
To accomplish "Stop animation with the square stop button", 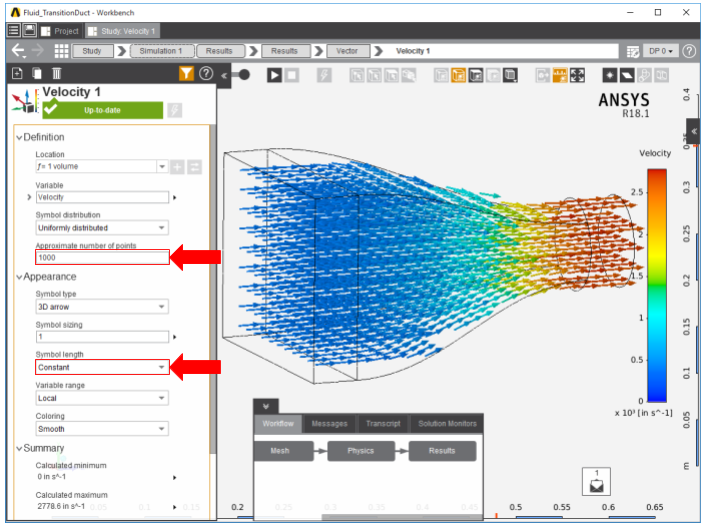I will (292, 75).
